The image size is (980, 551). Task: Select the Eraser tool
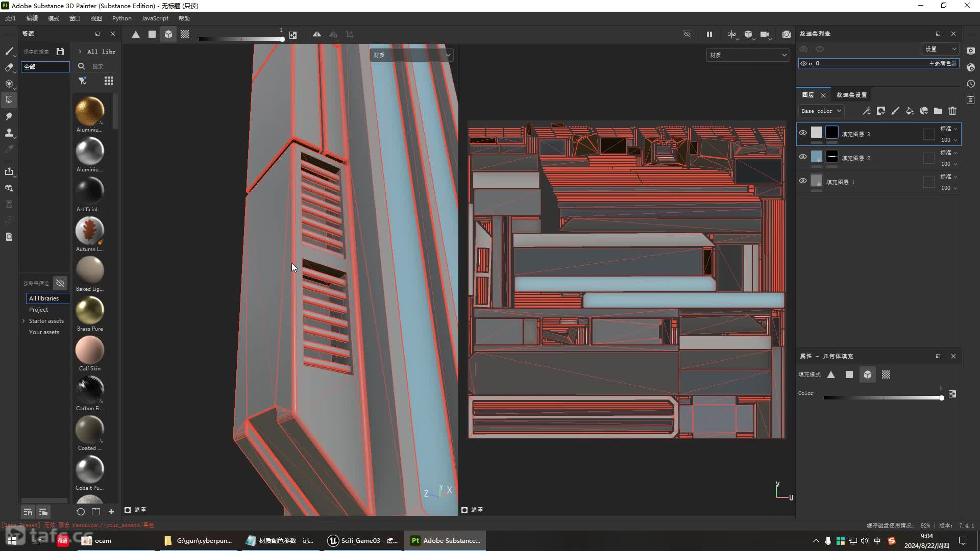9,67
